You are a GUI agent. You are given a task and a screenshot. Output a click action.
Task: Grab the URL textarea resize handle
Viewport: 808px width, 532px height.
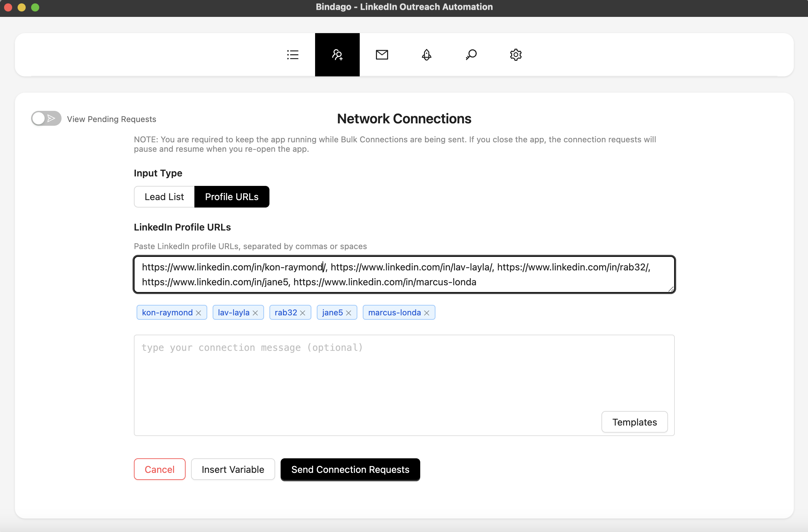click(671, 289)
